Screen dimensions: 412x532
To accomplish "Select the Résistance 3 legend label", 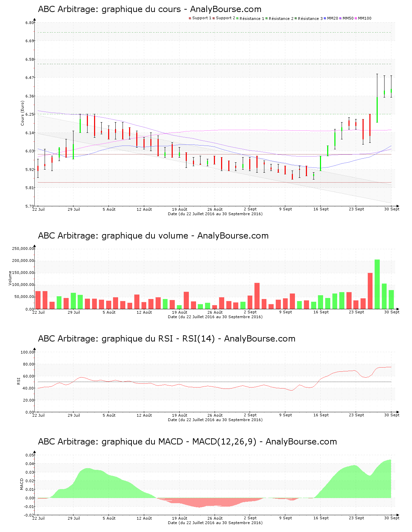I will click(x=310, y=19).
